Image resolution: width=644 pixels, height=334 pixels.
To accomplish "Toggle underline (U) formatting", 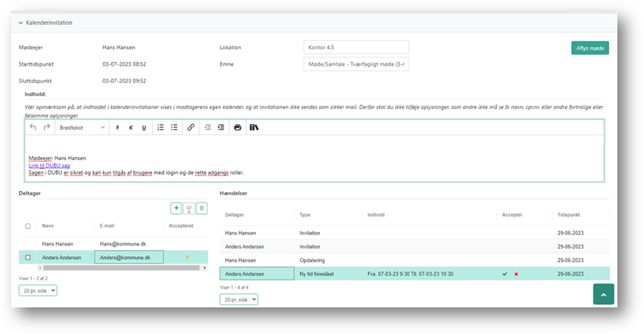I will tap(144, 128).
